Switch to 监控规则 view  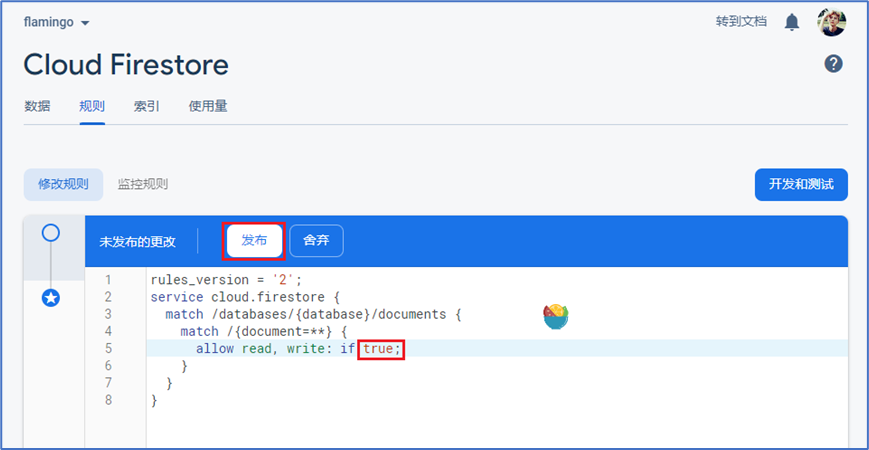[143, 184]
